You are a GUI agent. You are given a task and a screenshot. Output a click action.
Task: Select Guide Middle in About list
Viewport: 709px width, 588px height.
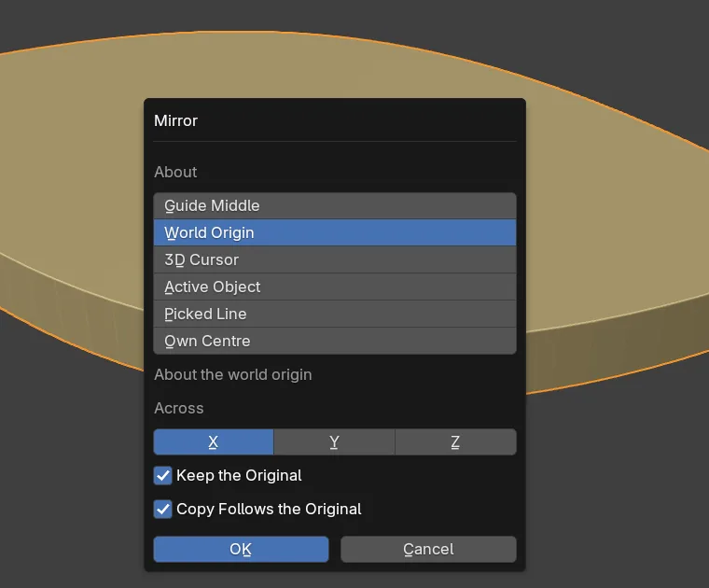tap(335, 205)
